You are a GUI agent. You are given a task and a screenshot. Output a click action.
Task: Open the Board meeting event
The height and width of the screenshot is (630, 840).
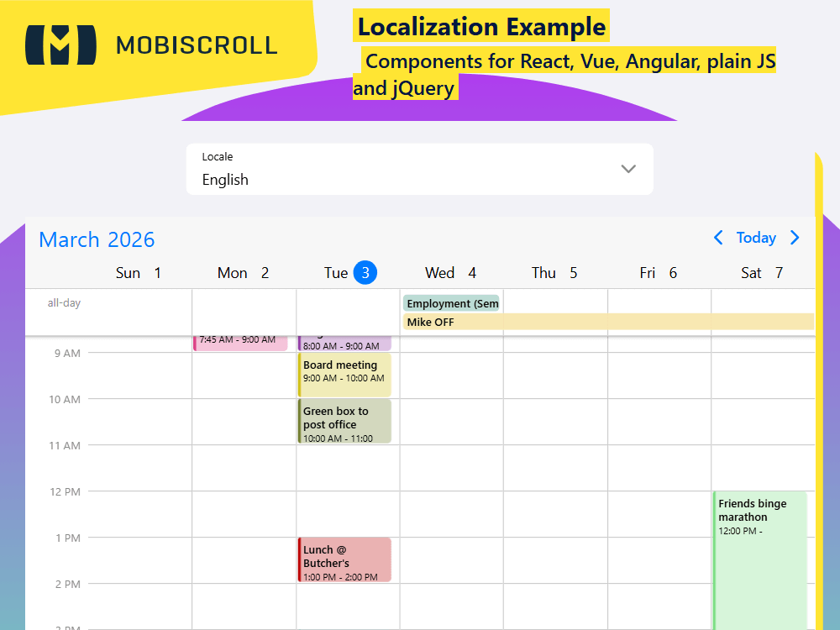point(344,374)
